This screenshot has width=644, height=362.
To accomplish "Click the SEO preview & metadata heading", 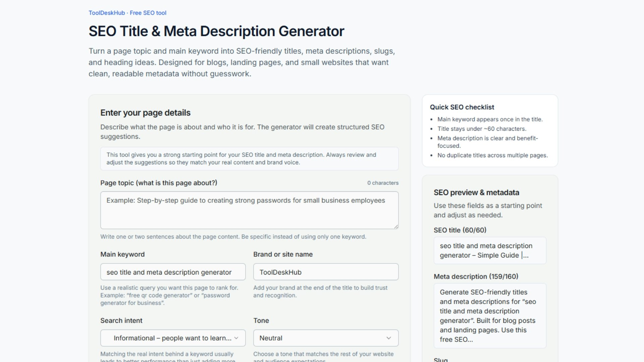I will (x=476, y=192).
